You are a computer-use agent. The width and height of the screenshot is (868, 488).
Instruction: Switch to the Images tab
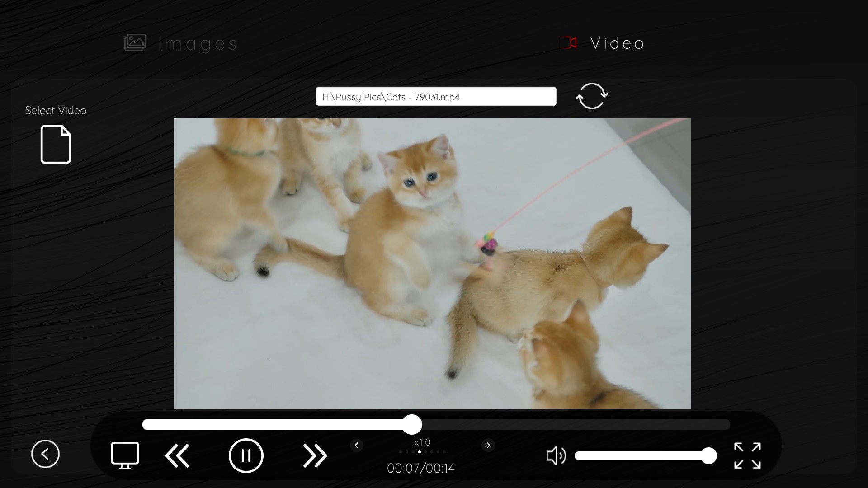(181, 43)
